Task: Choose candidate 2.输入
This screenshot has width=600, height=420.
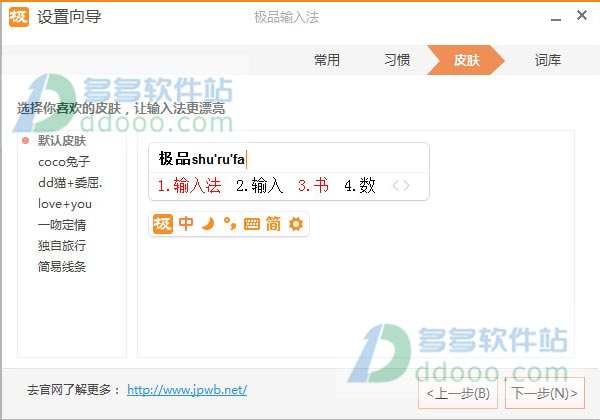Action: pyautogui.click(x=259, y=186)
